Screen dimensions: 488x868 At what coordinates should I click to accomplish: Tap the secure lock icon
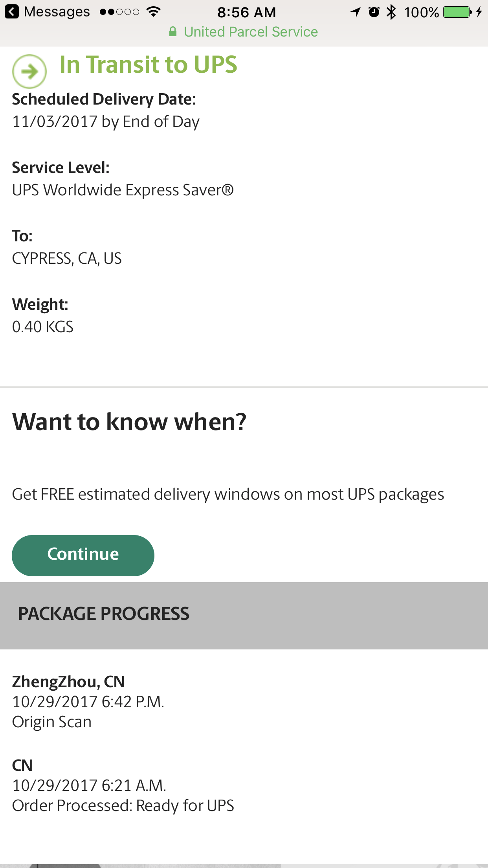(x=173, y=32)
